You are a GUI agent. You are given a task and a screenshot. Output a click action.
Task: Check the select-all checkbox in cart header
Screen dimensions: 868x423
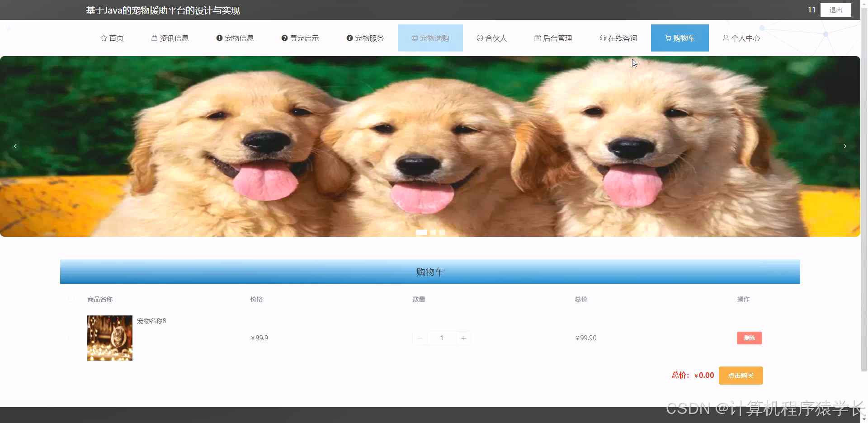71,299
